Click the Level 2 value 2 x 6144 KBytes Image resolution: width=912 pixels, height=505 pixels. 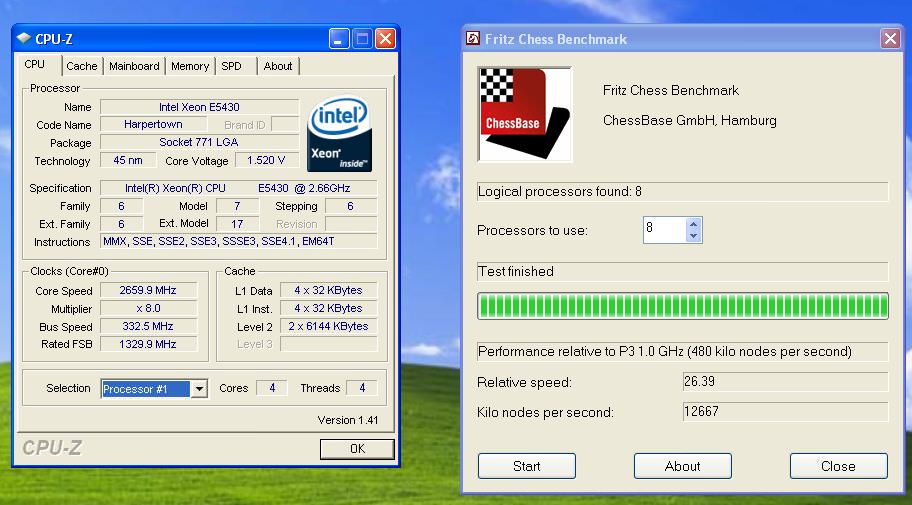tap(329, 326)
